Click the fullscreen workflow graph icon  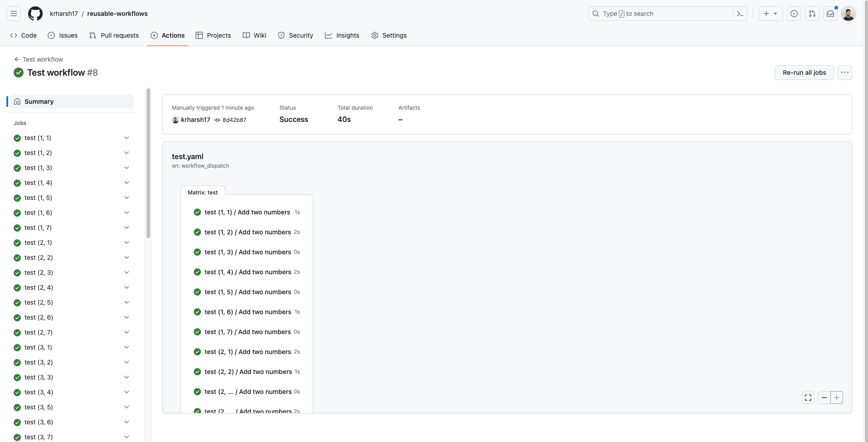tap(808, 398)
